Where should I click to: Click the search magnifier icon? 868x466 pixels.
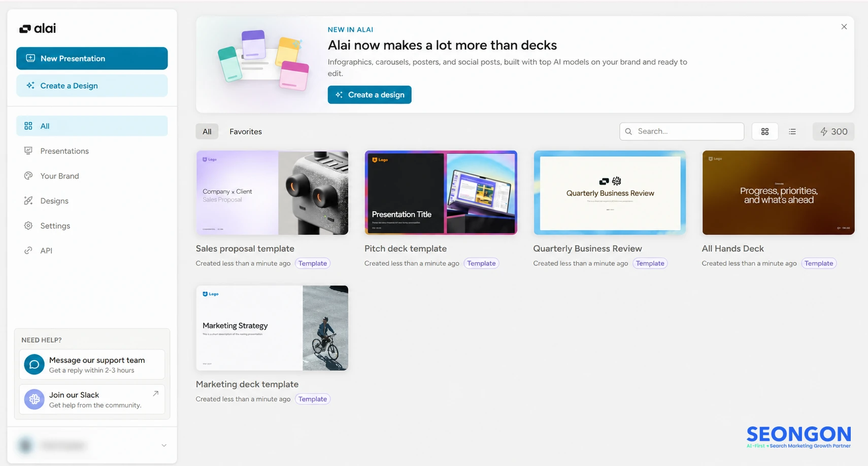(x=628, y=131)
